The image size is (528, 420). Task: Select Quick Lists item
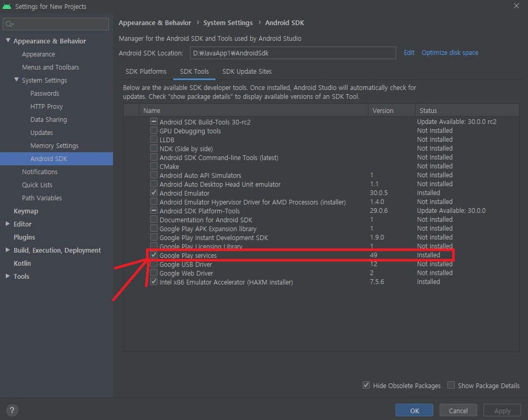coord(37,185)
